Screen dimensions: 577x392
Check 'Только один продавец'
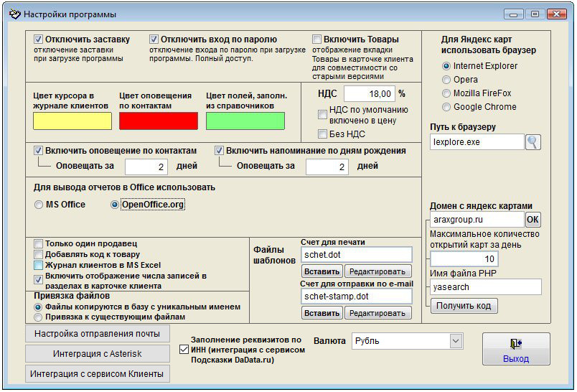[x=38, y=243]
